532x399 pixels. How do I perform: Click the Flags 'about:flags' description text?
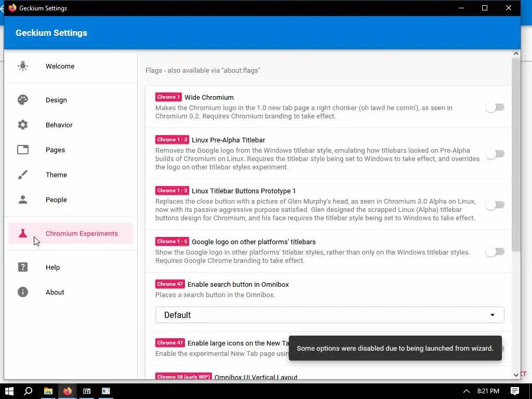[203, 71]
